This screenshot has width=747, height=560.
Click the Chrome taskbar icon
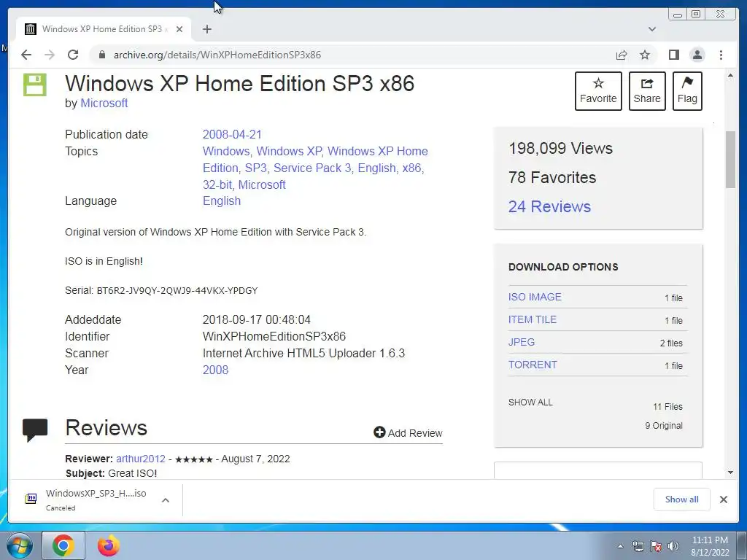coord(63,545)
